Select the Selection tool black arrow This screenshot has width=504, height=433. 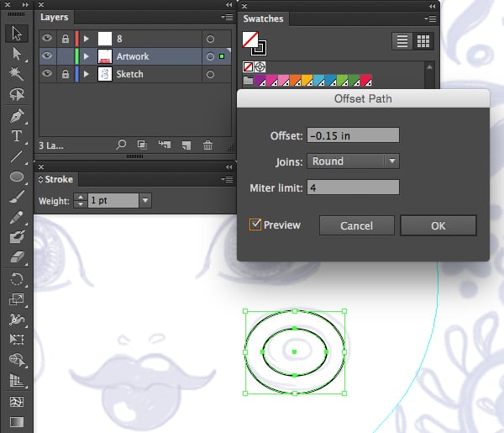(x=17, y=34)
